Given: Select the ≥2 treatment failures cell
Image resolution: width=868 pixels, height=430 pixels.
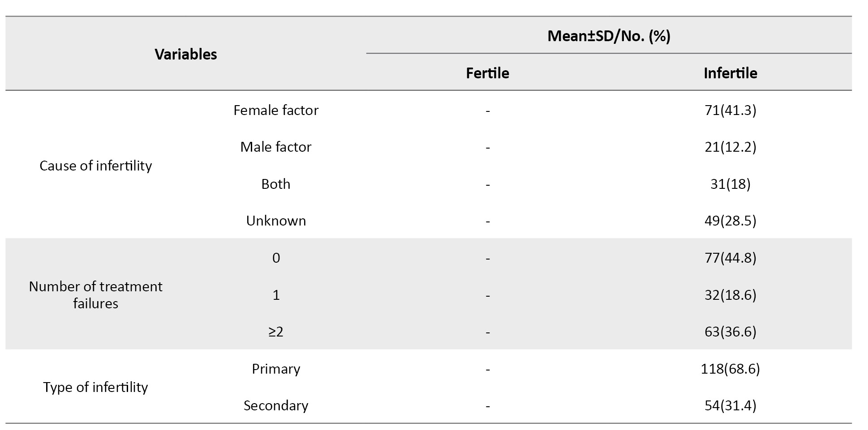Looking at the screenshot, I should (276, 332).
